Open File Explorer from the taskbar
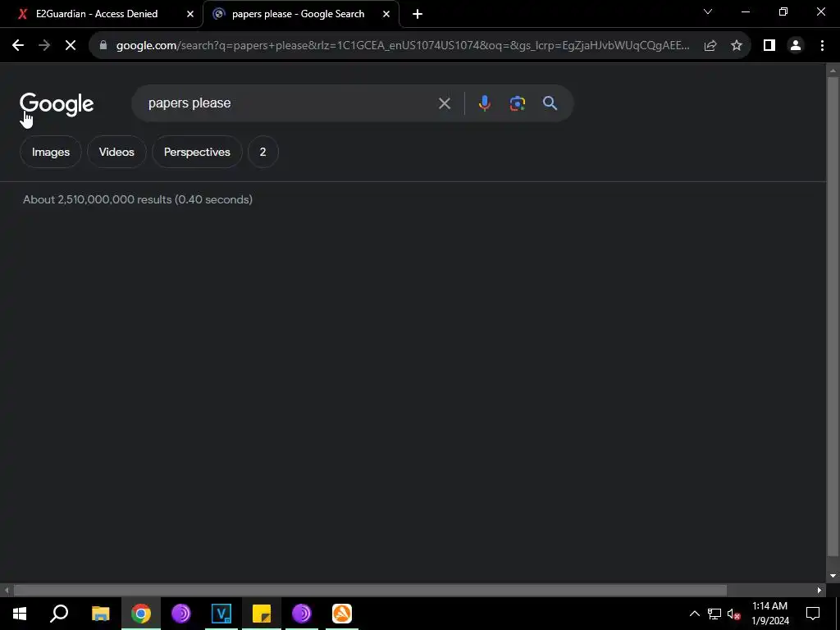The image size is (840, 630). pos(100,614)
